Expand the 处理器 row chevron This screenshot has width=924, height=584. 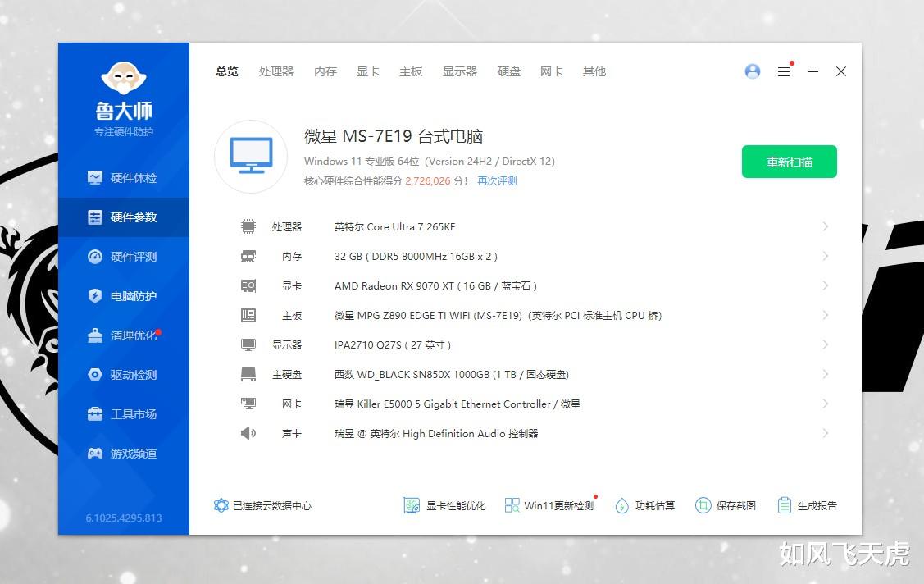coord(825,226)
